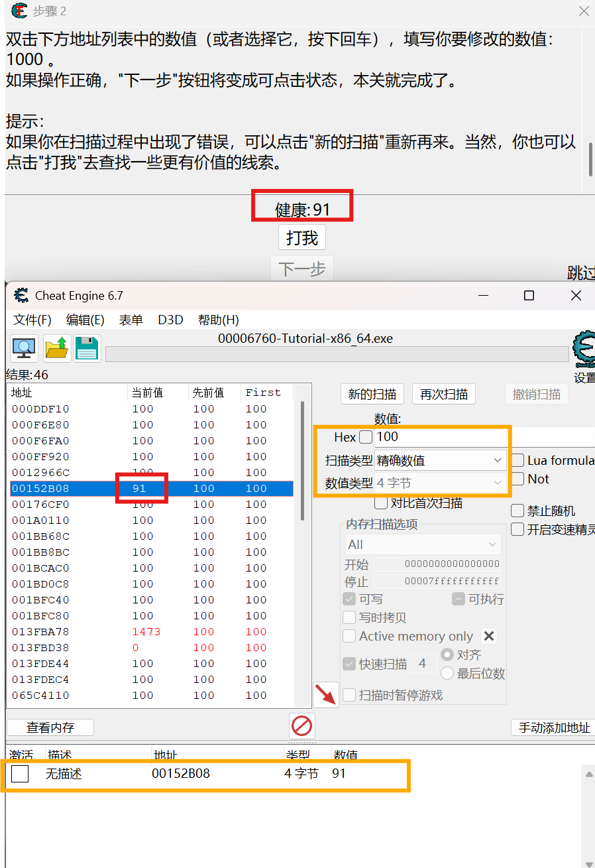595x868 pixels.
Task: Click 当前值 column header
Action: pyautogui.click(x=158, y=393)
